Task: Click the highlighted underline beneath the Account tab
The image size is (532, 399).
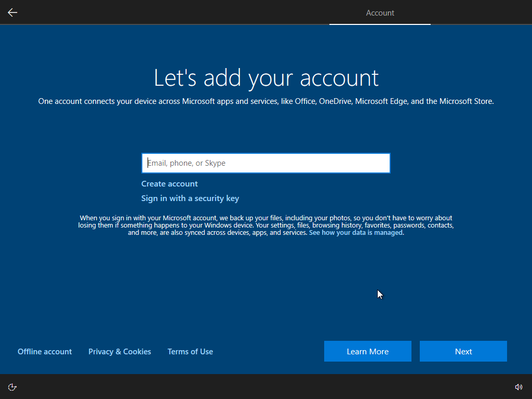Action: (380, 24)
